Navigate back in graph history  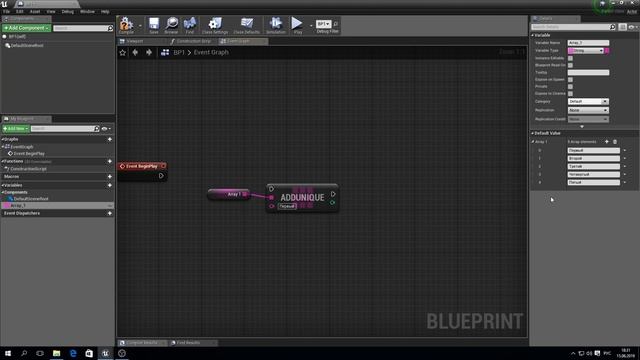[x=135, y=52]
